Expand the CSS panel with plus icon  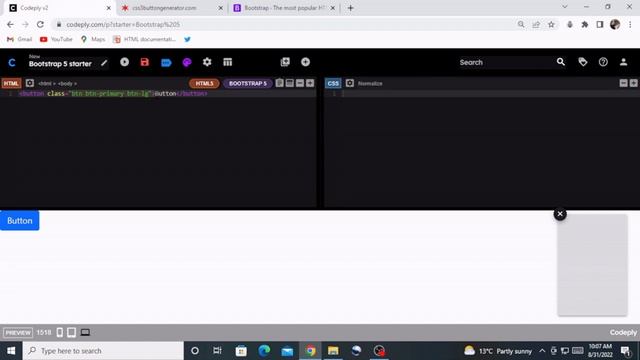click(x=633, y=83)
